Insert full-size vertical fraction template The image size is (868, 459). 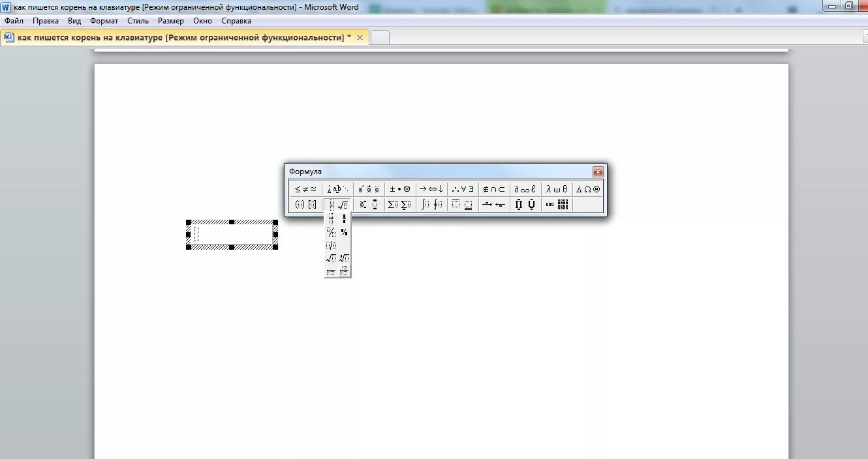(331, 219)
